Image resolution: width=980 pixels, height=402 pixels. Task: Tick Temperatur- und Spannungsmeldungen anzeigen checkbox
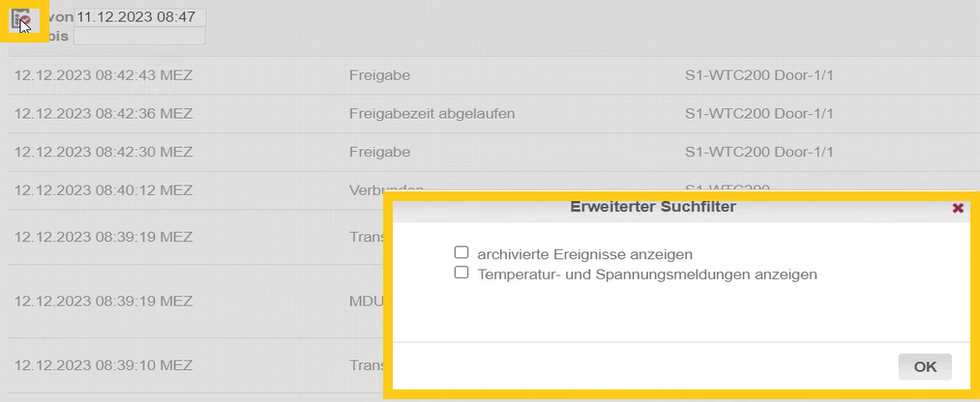pos(461,273)
